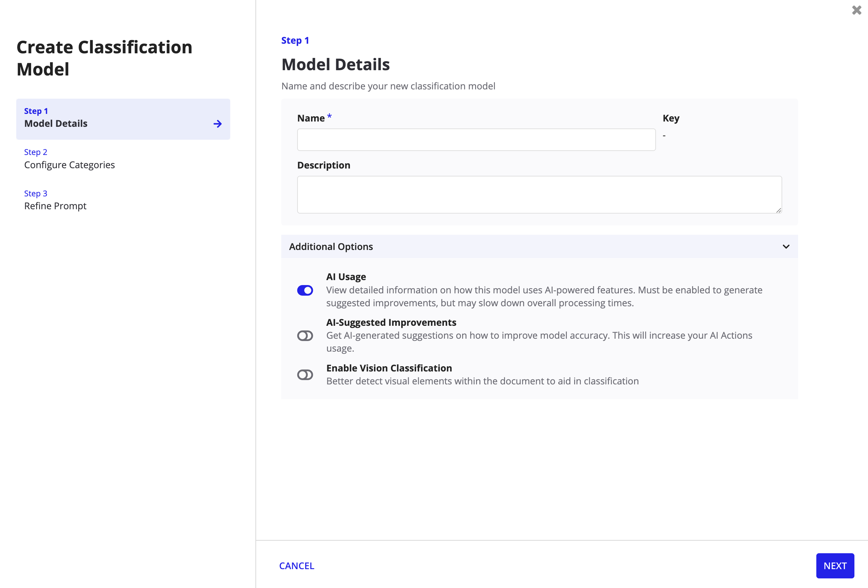Grab the Description box resize handle

tap(779, 211)
